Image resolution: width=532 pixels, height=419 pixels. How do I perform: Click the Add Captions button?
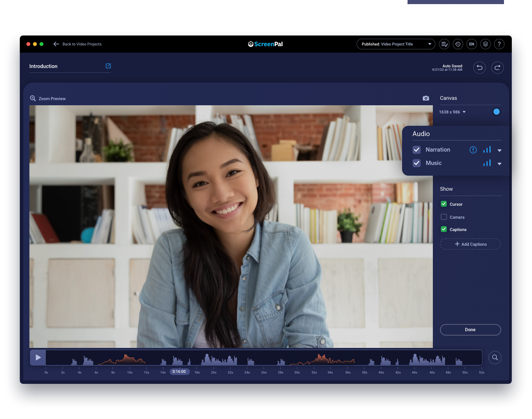pos(470,244)
